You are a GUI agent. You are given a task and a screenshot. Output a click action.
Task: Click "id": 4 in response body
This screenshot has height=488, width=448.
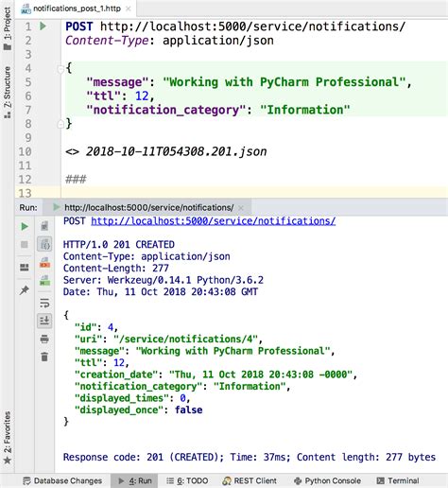click(x=96, y=327)
